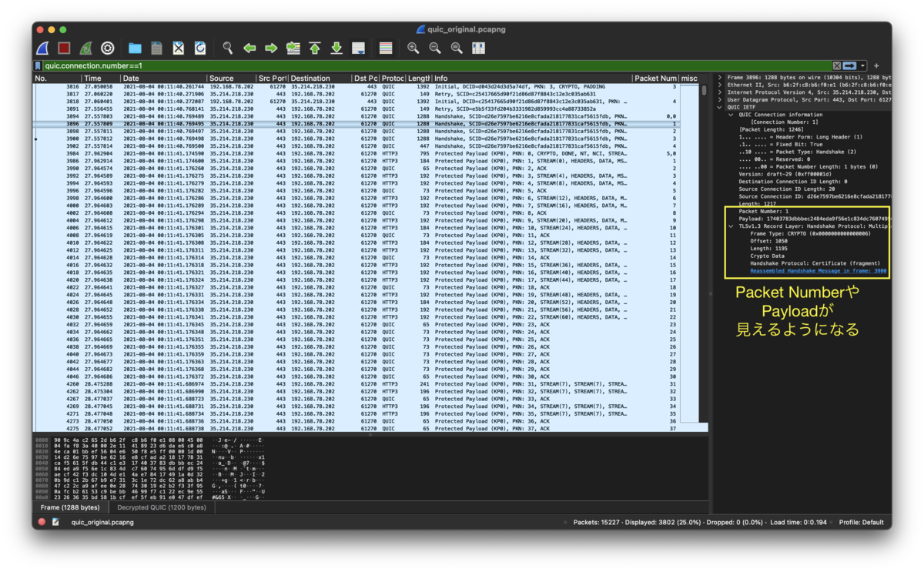Start capture with the shark fin icon
924x572 pixels.
point(43,49)
